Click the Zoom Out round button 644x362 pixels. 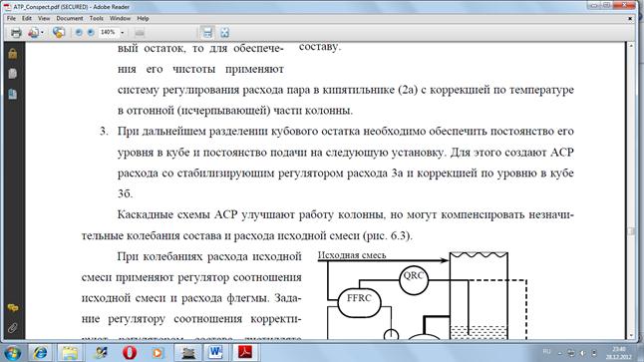pyautogui.click(x=79, y=33)
